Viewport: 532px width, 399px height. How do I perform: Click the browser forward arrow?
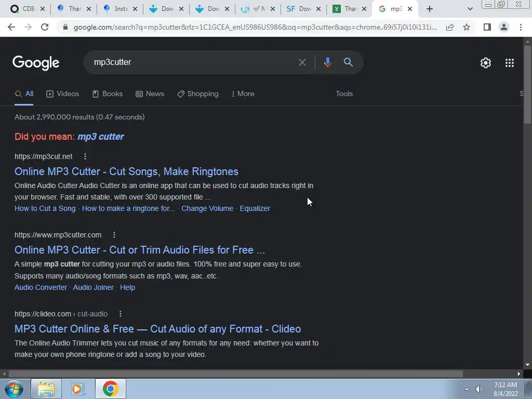(28, 27)
